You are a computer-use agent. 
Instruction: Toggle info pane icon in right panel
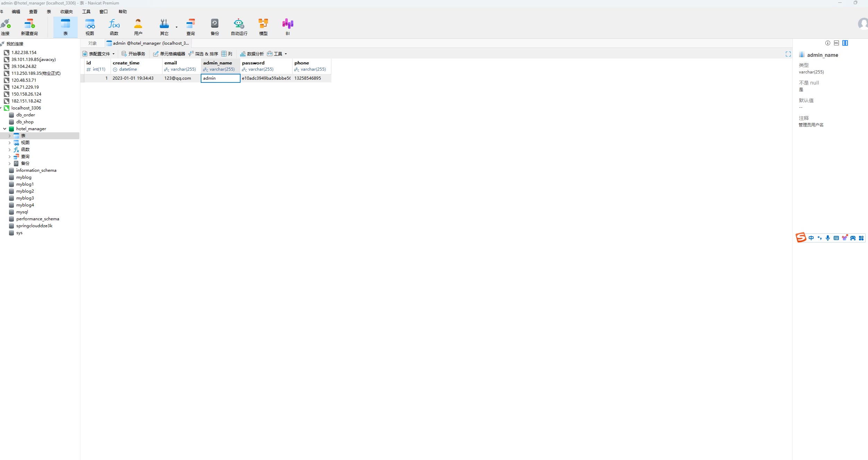827,43
